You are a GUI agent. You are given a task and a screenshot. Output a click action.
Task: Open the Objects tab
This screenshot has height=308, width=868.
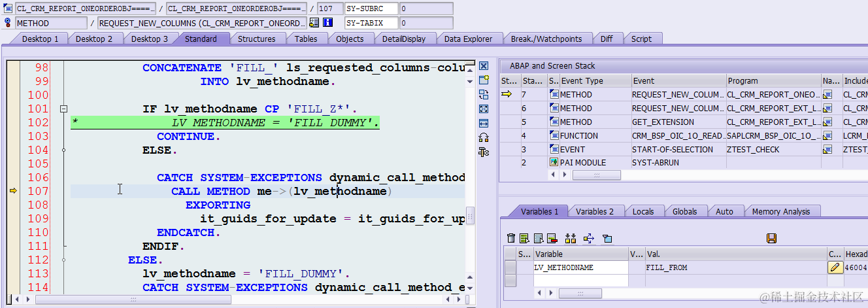tap(350, 39)
